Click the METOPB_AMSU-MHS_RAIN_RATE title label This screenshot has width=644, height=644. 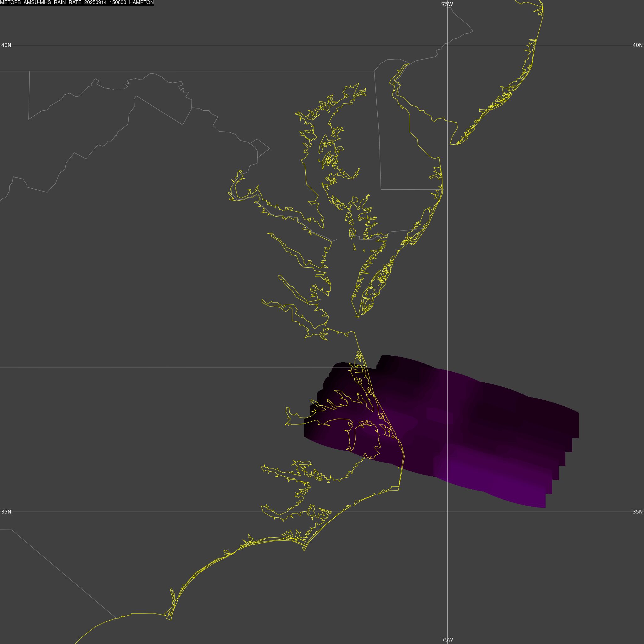[x=77, y=3]
